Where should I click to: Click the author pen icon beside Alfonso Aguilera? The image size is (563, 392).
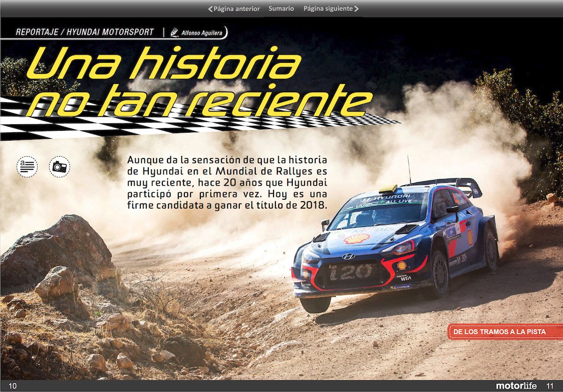click(175, 32)
